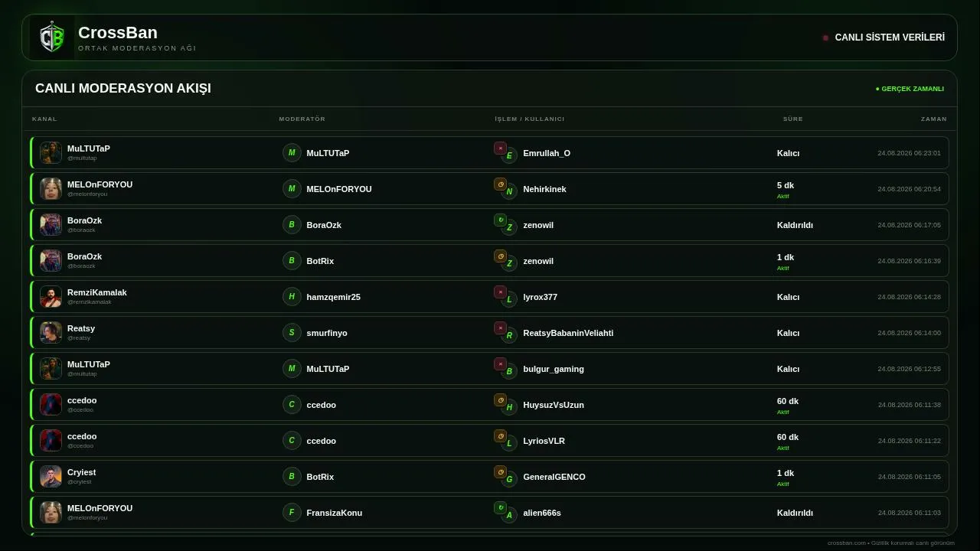Open the Reatsy channel avatar

coord(51,333)
